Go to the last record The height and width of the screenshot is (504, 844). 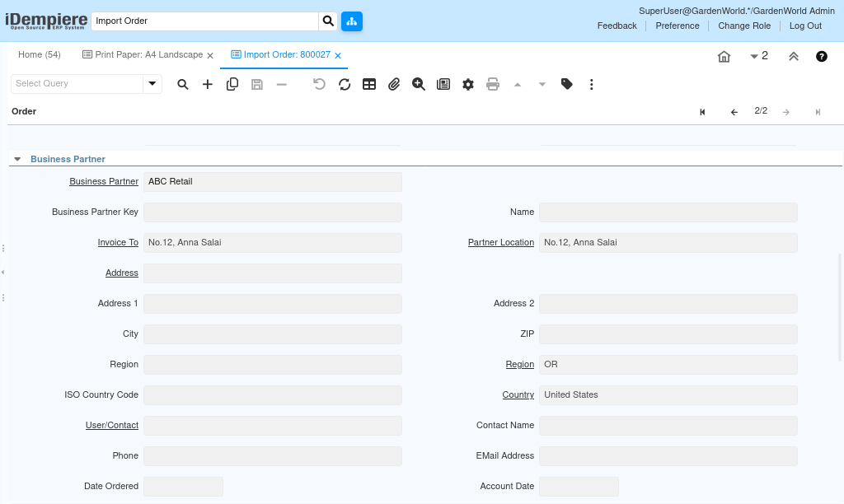point(818,112)
